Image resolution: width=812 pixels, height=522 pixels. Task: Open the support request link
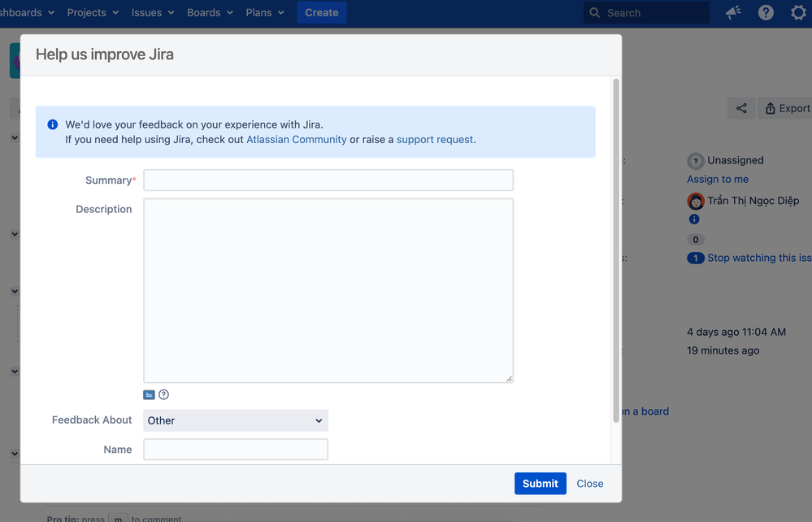coord(435,139)
